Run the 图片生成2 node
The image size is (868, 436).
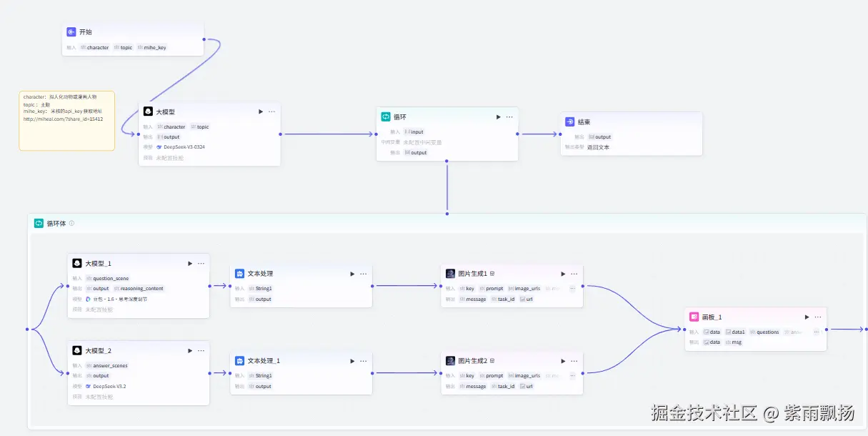coord(563,361)
